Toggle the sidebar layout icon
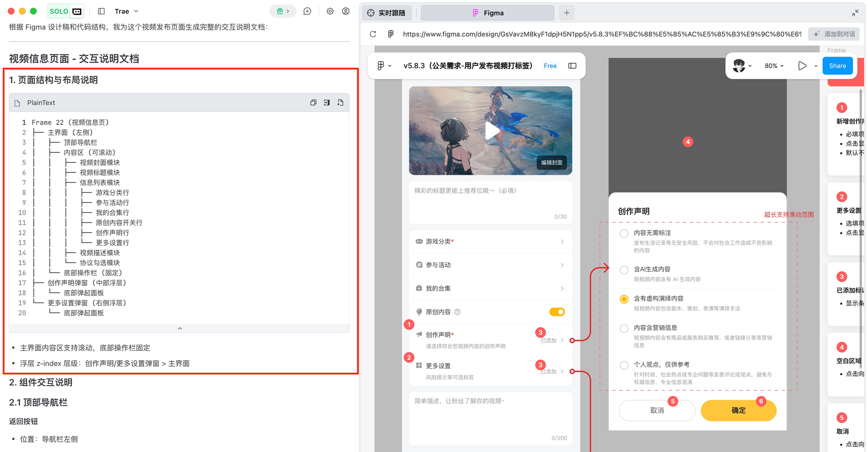 [101, 11]
